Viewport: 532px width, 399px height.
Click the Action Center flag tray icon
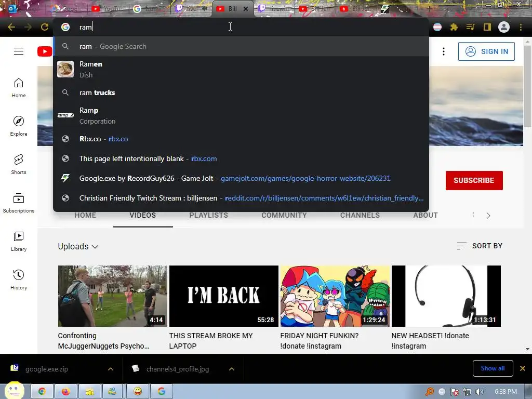pyautogui.click(x=454, y=392)
